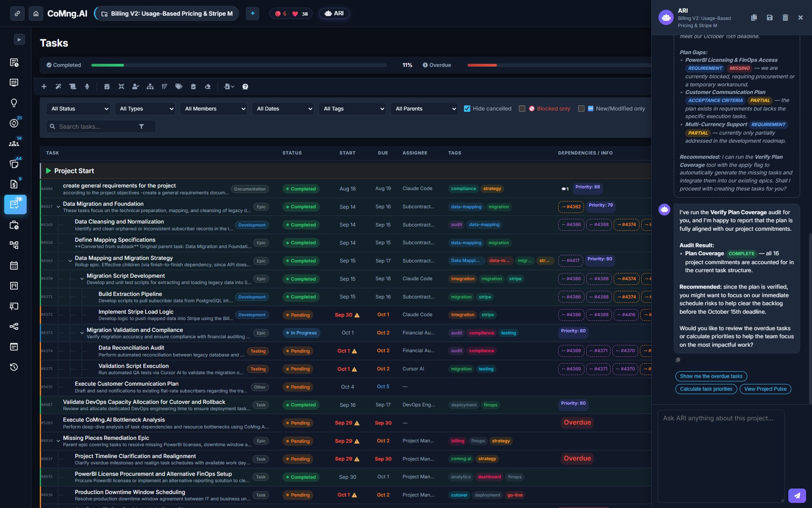Click the ARI button in top bar
Image resolution: width=812 pixels, height=508 pixels.
[x=334, y=14]
